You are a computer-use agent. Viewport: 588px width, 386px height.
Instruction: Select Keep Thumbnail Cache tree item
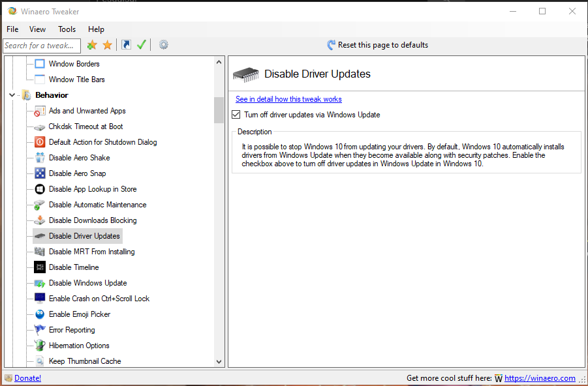(85, 361)
